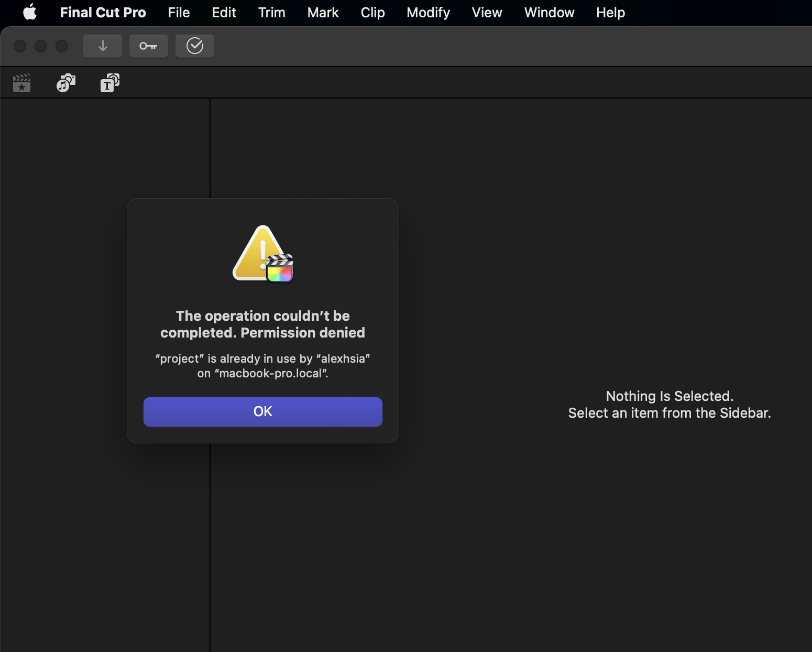
Task: Click the Final Cut Pro warning icon
Action: coord(263,254)
